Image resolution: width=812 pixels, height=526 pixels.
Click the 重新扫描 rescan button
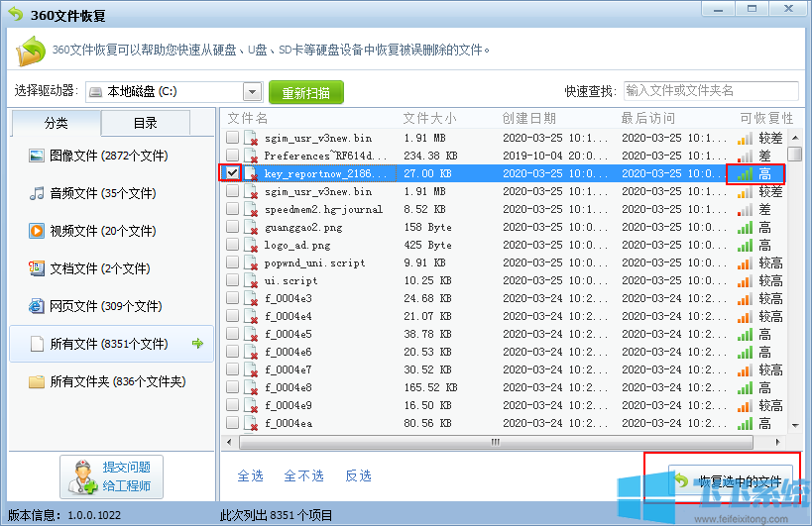[306, 92]
